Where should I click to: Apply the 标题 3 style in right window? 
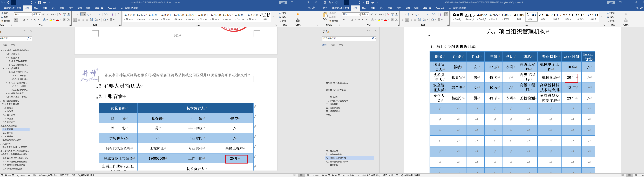click(556, 17)
